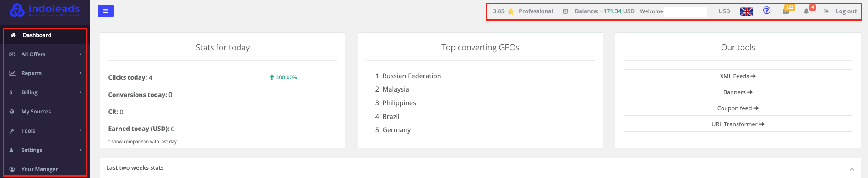Open the notifications bell icon

(806, 11)
